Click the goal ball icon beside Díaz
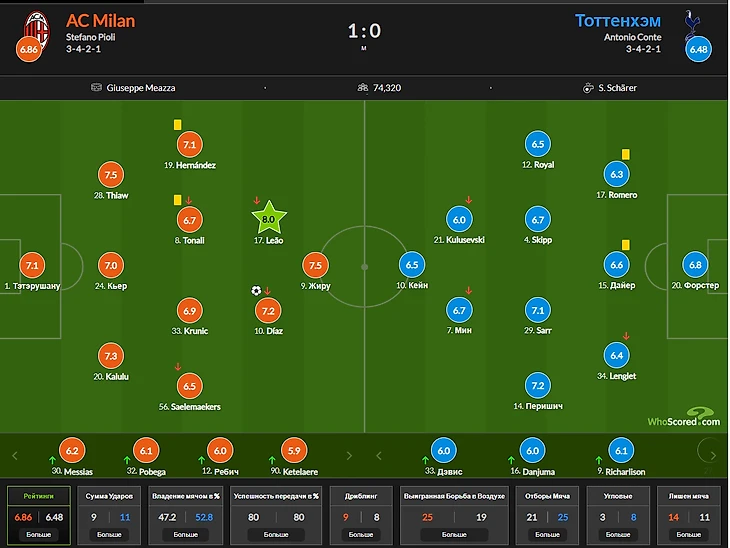 pyautogui.click(x=256, y=291)
